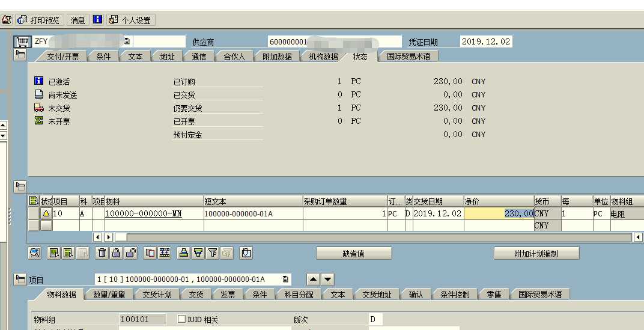Select the 物料数据 material data tab
This screenshot has width=644, height=330.
(61, 295)
